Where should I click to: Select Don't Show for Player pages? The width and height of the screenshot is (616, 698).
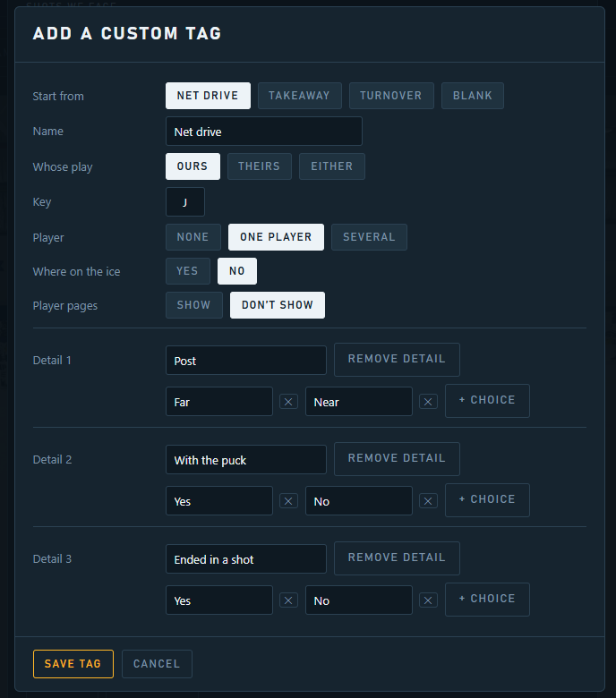pyautogui.click(x=278, y=305)
